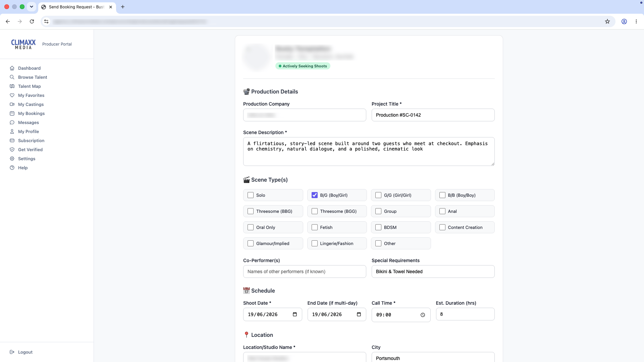Screen dimensions: 644x362
Task: Focus the Co-Performer(s) input field
Action: 305,271
